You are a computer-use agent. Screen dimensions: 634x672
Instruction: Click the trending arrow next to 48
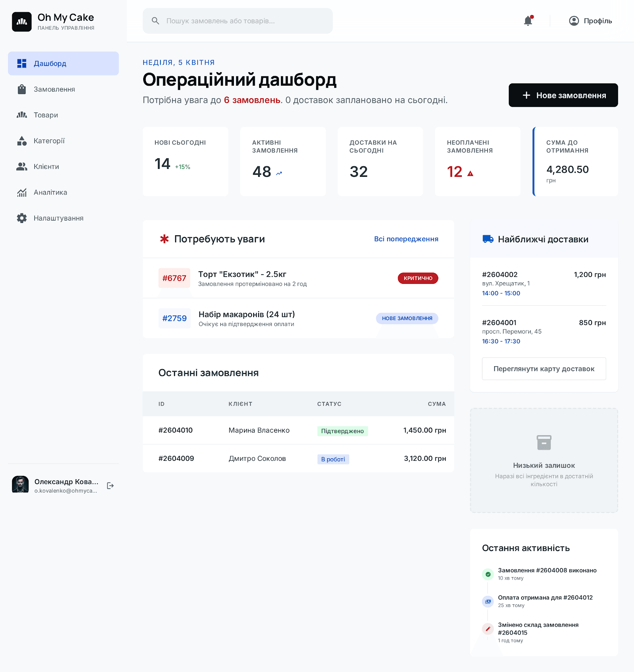click(x=279, y=173)
